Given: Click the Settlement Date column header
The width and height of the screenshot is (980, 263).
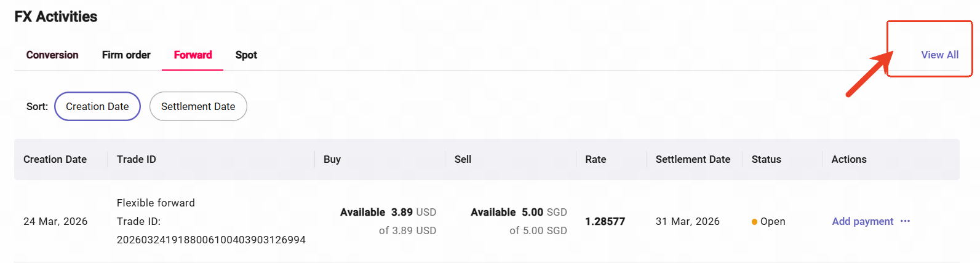Looking at the screenshot, I should pyautogui.click(x=693, y=159).
